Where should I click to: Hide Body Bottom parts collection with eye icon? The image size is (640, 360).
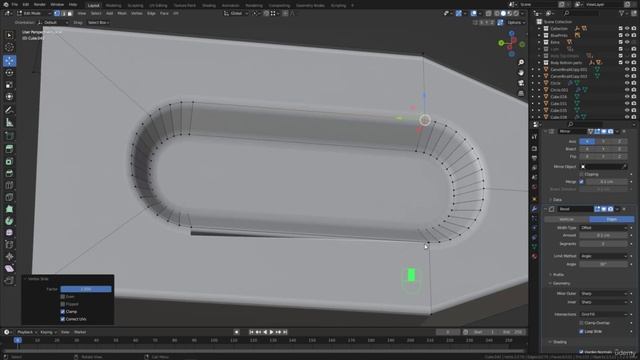627,62
